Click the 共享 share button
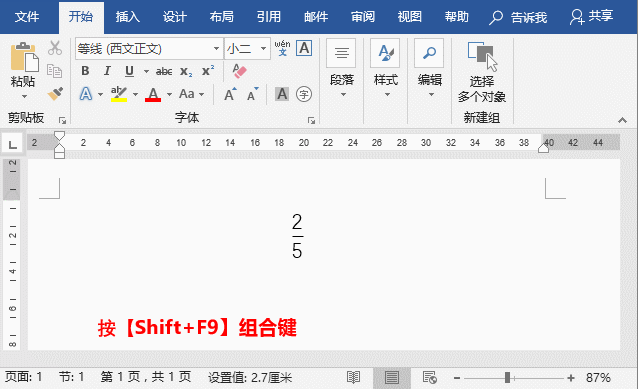 tap(592, 17)
